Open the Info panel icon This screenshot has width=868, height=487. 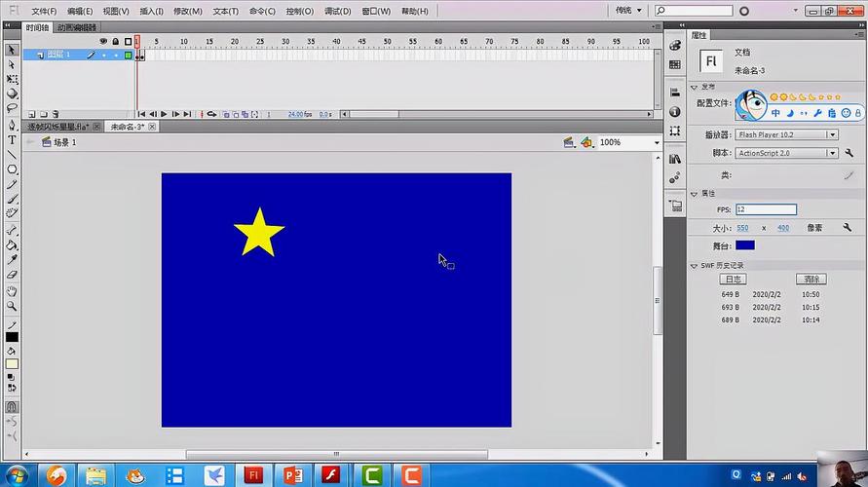(675, 112)
